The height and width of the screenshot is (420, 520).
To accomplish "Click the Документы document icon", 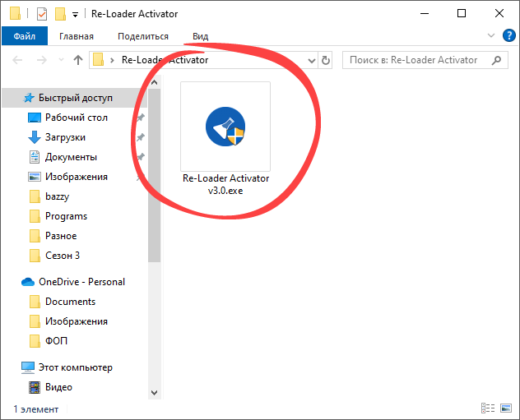I will point(35,157).
